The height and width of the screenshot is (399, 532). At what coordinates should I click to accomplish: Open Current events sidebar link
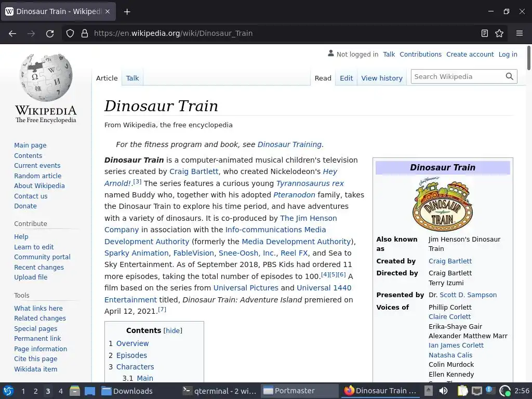(x=37, y=166)
